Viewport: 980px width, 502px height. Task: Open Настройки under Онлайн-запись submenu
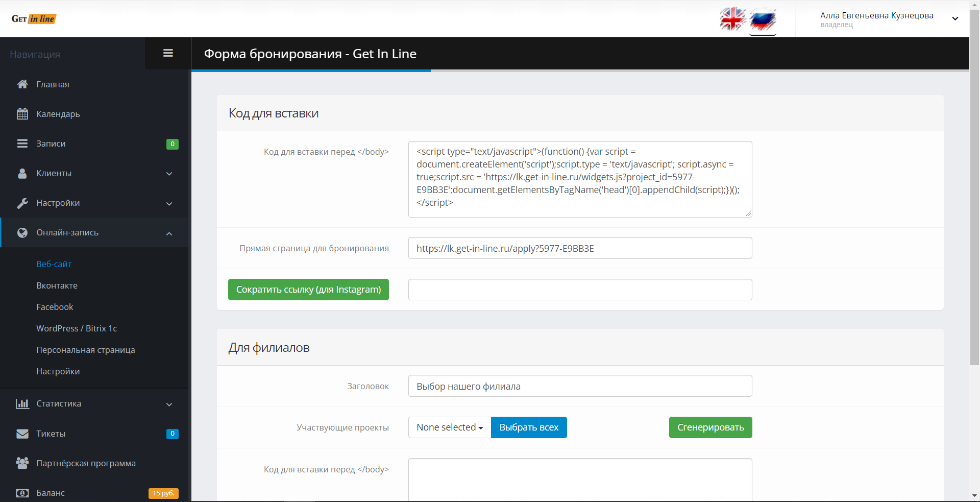(x=58, y=371)
